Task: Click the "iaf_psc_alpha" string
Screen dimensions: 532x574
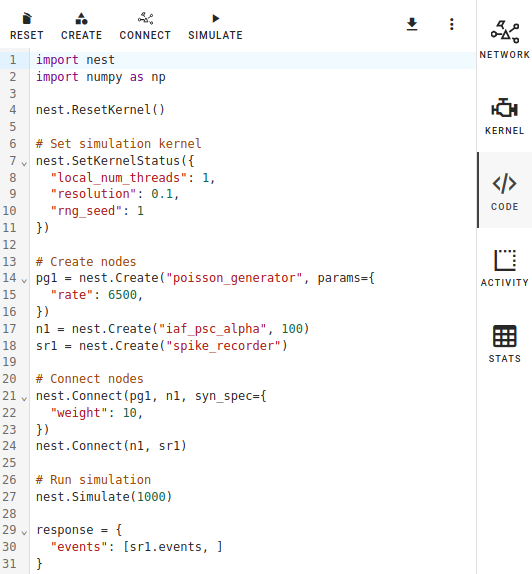Action: coord(213,329)
